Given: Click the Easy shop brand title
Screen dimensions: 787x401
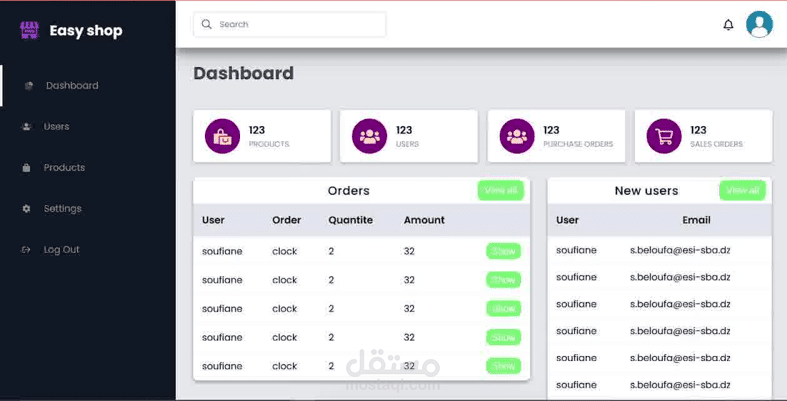Looking at the screenshot, I should [x=86, y=31].
